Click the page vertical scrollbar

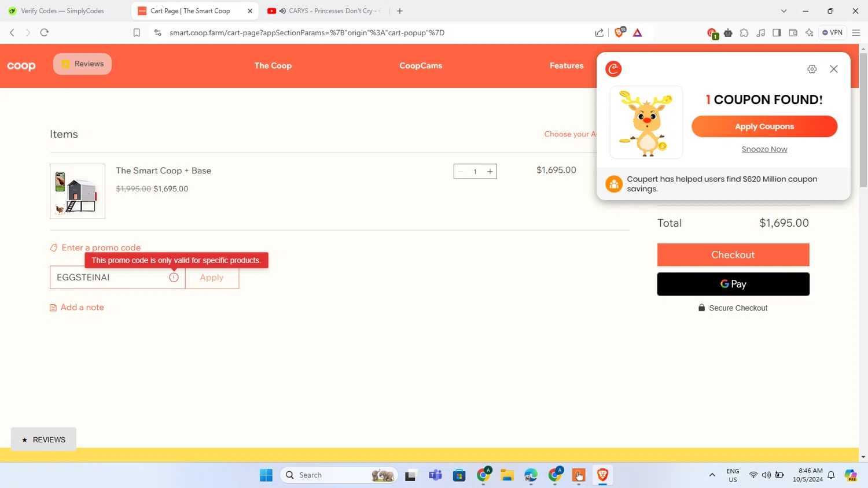[x=863, y=120]
